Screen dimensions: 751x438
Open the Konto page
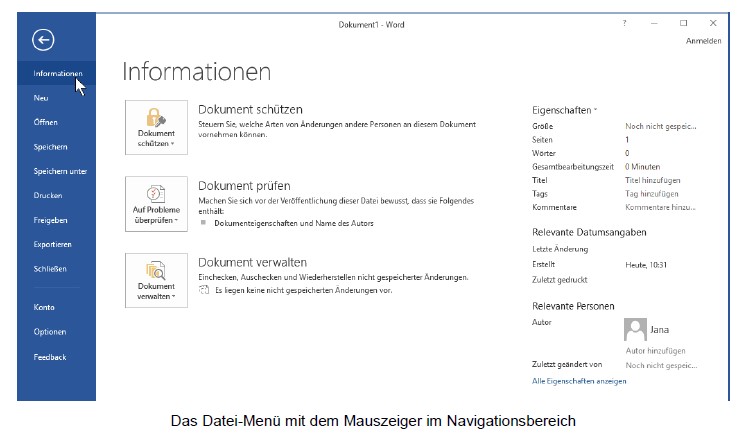click(x=57, y=307)
